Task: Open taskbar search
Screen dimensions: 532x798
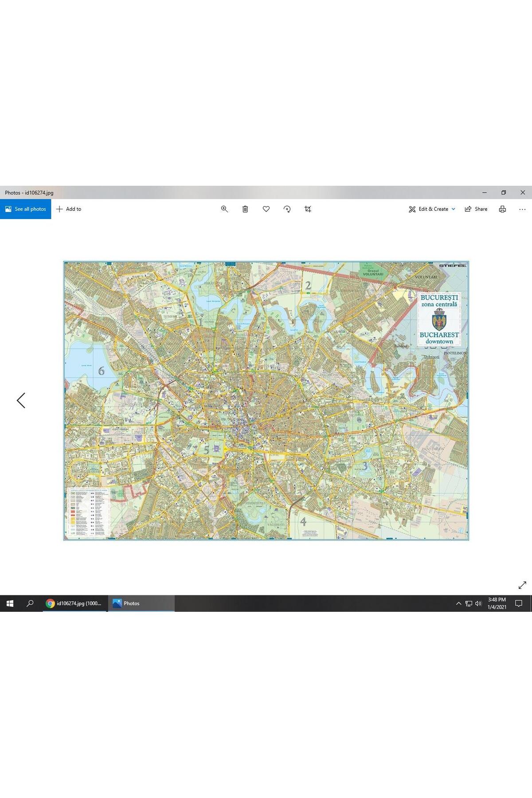Action: tap(30, 603)
